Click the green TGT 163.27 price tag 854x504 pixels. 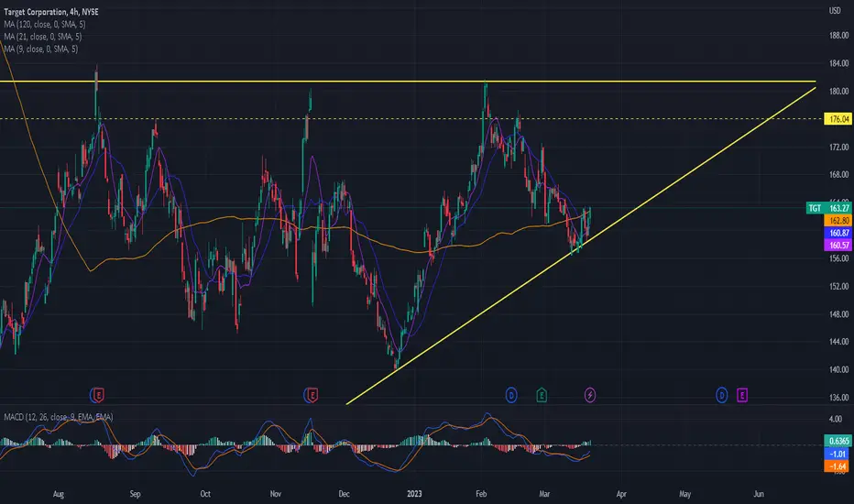[827, 208]
